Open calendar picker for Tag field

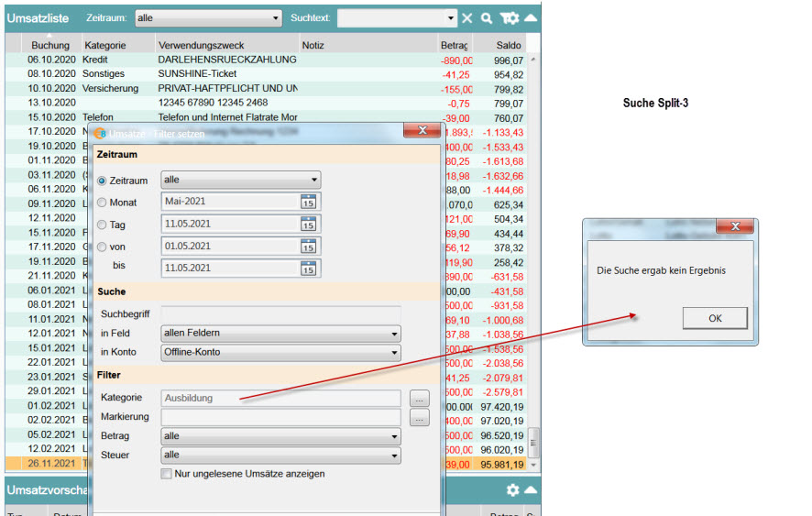(x=309, y=225)
